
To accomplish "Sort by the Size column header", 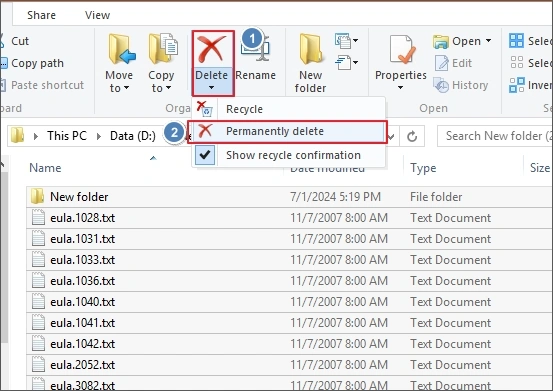I will coord(540,168).
